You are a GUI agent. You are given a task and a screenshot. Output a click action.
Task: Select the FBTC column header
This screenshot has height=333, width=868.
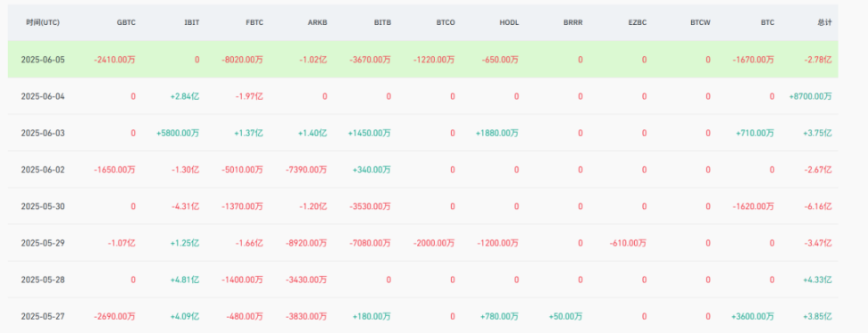[255, 22]
